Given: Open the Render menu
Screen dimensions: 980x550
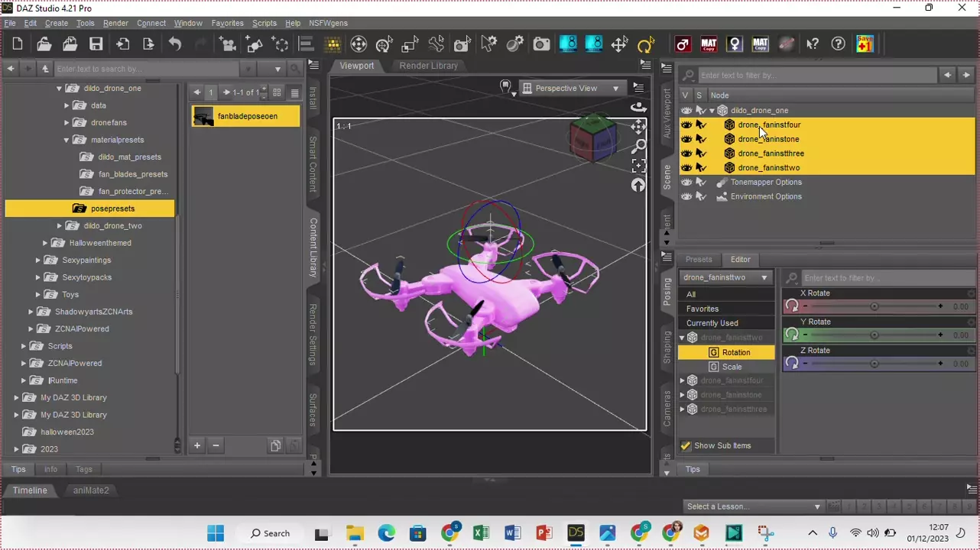Looking at the screenshot, I should [115, 24].
